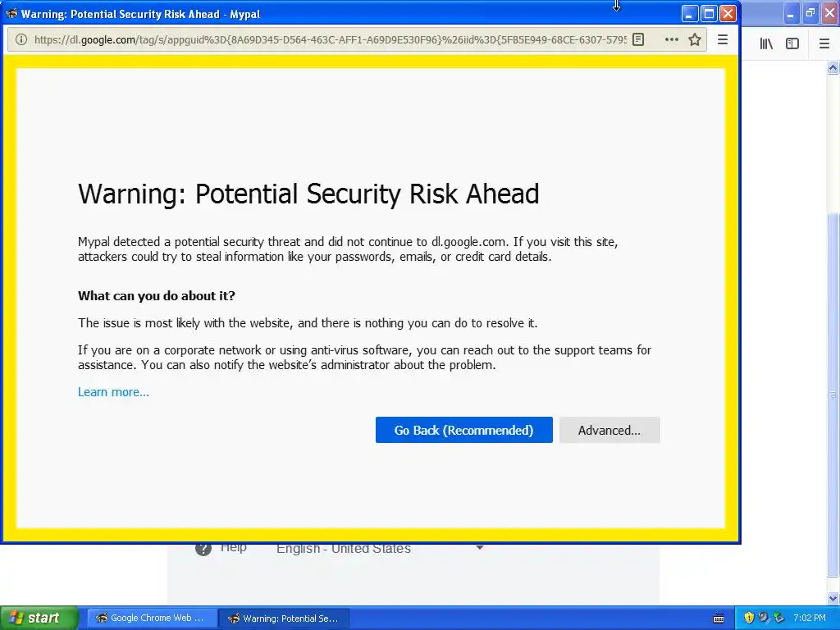
Task: Minimize the Mypal warning window
Action: [x=689, y=14]
